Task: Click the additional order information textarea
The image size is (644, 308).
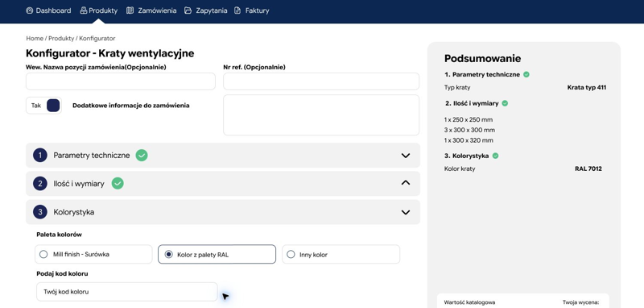Action: [x=321, y=114]
